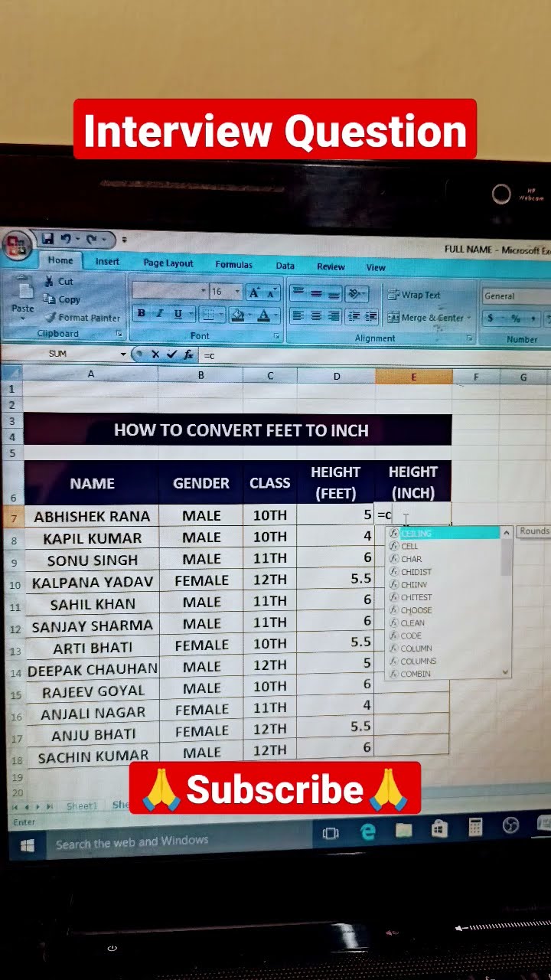Open the Paste options arrow below Paste
Image resolution: width=551 pixels, height=980 pixels.
[x=23, y=317]
